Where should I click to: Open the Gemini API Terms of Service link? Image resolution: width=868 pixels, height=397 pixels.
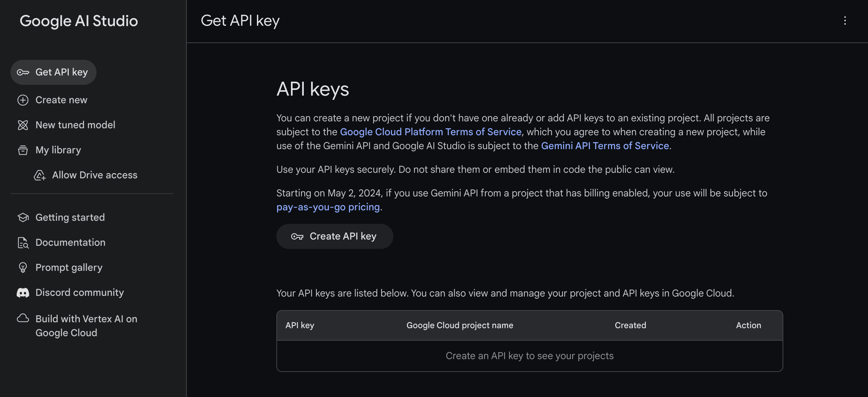point(604,146)
